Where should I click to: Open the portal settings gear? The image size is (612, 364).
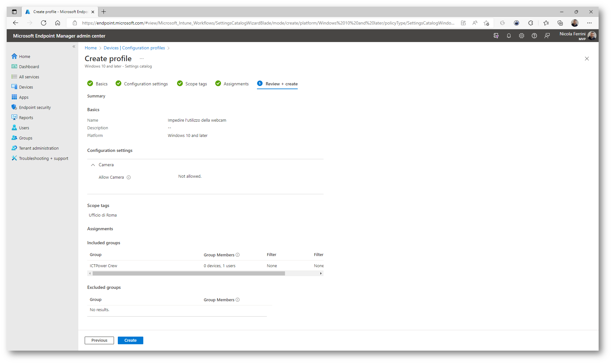pyautogui.click(x=522, y=36)
